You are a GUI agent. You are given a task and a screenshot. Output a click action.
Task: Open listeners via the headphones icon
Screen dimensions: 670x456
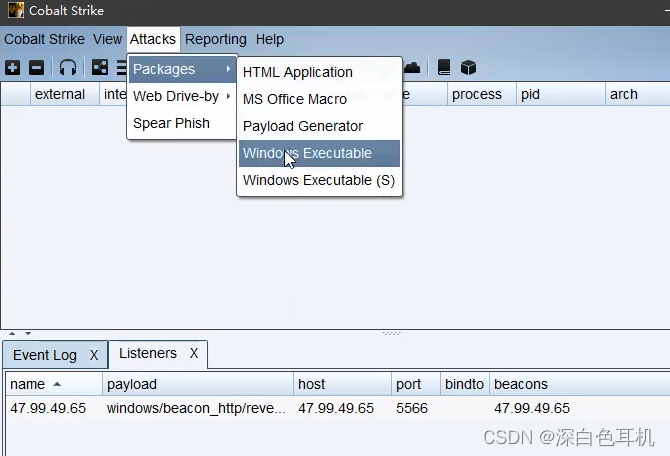click(x=68, y=68)
